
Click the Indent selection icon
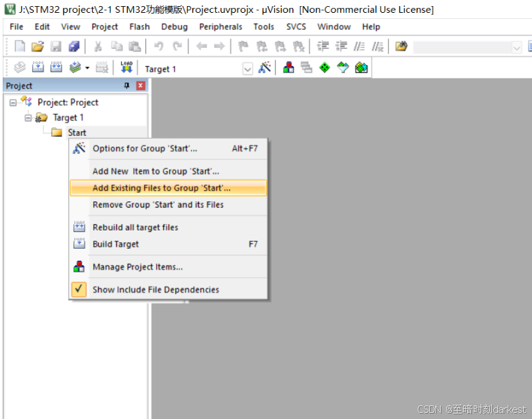point(322,46)
